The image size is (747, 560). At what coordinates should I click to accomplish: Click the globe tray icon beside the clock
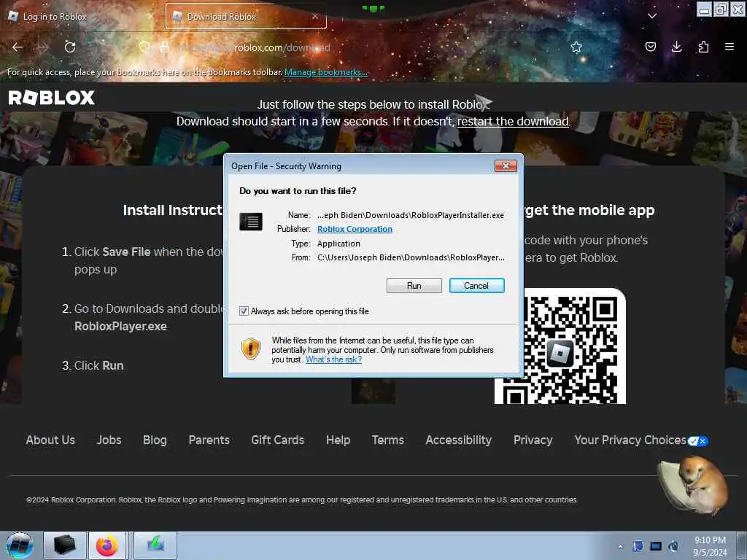(x=673, y=546)
